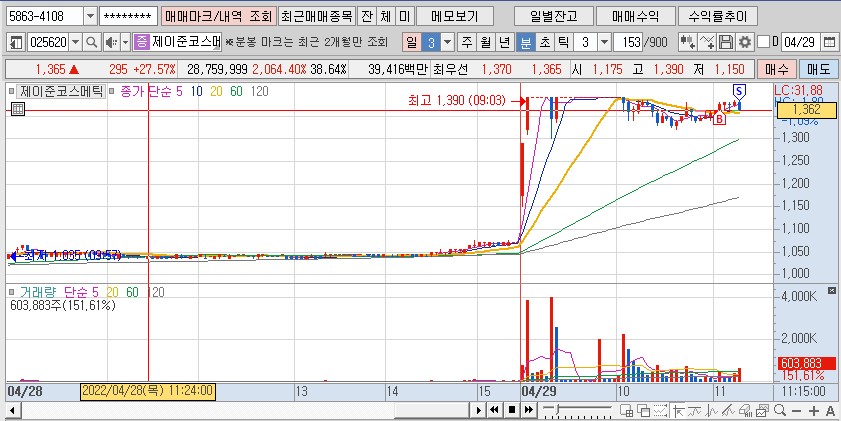
Task: Close the volume panel with x icon
Action: click(832, 291)
